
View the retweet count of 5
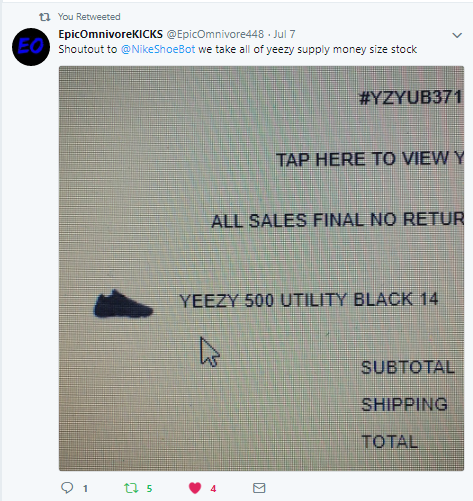click(149, 489)
